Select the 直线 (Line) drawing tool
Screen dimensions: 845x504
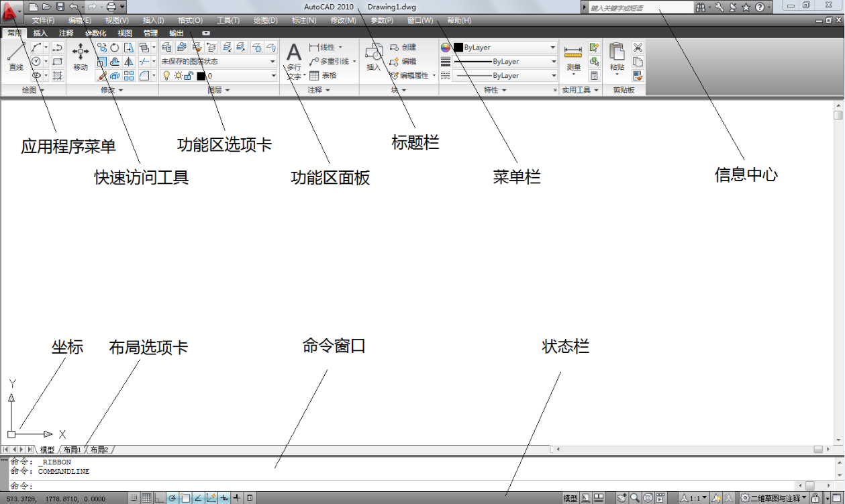16,58
